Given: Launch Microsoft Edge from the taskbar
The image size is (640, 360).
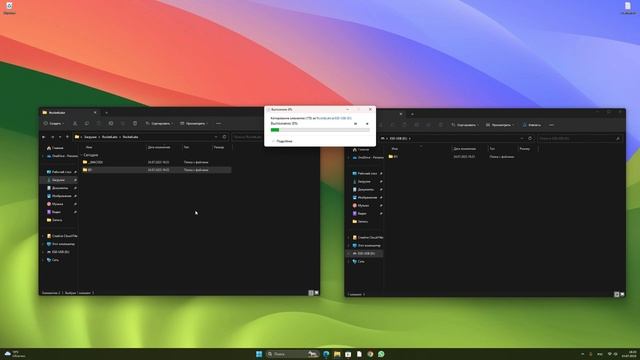Looking at the screenshot, I should pyautogui.click(x=326, y=354).
